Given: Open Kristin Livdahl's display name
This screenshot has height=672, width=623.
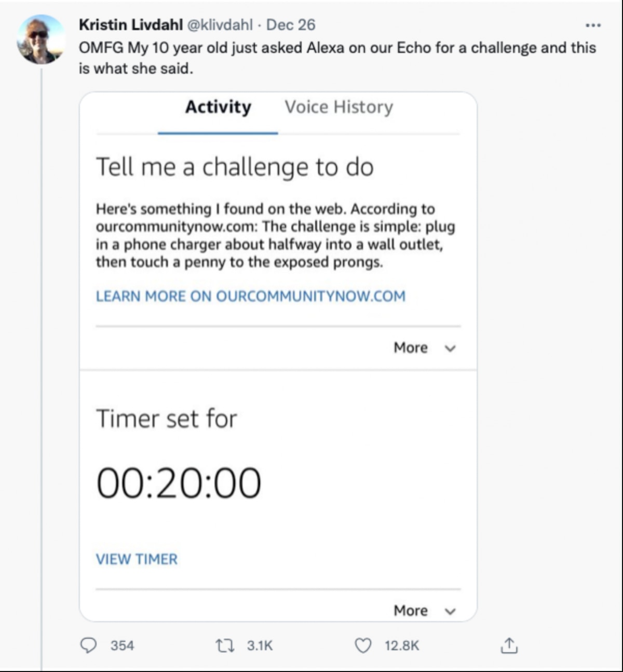Looking at the screenshot, I should pyautogui.click(x=130, y=25).
